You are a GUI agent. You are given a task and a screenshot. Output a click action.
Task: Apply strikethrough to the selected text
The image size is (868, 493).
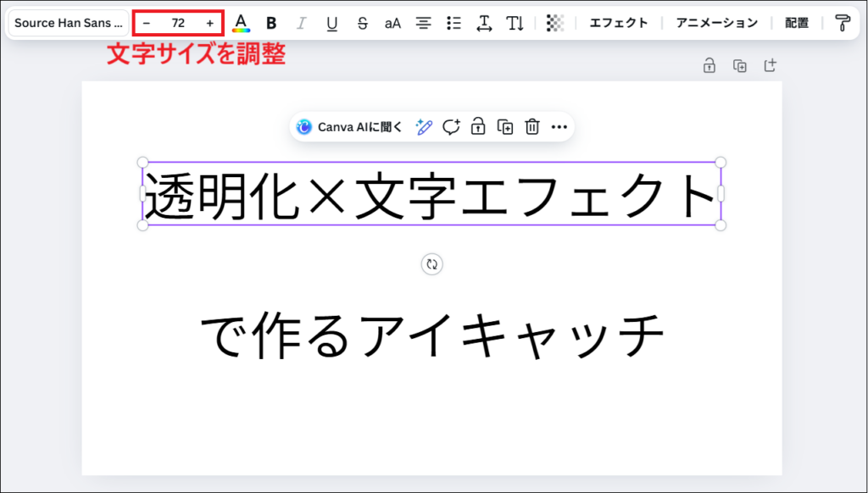tap(362, 23)
